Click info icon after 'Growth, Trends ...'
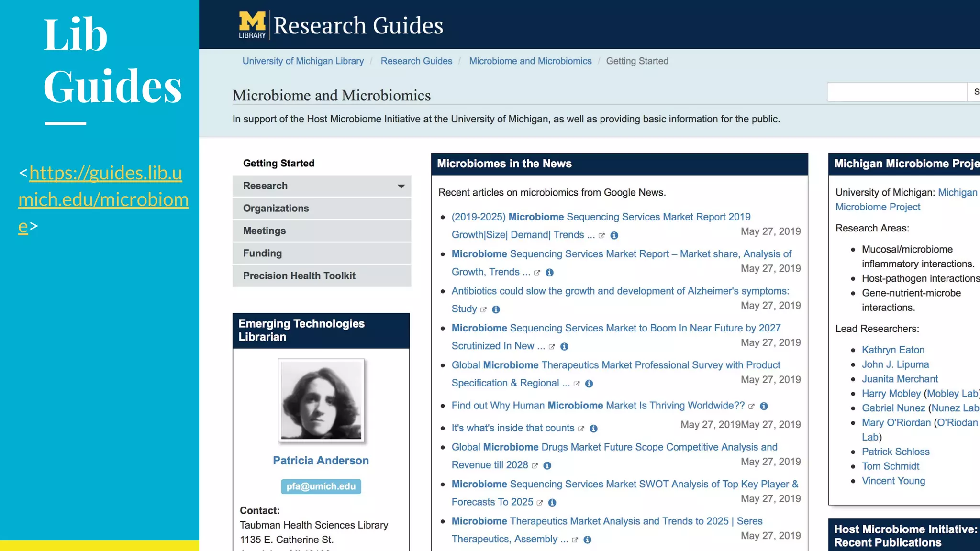The height and width of the screenshot is (551, 980). click(549, 272)
